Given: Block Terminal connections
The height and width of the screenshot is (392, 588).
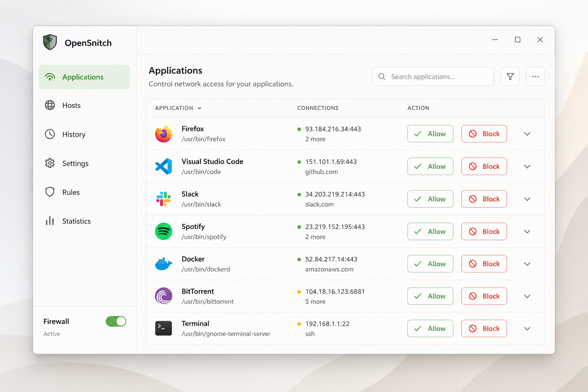Looking at the screenshot, I should tap(484, 328).
